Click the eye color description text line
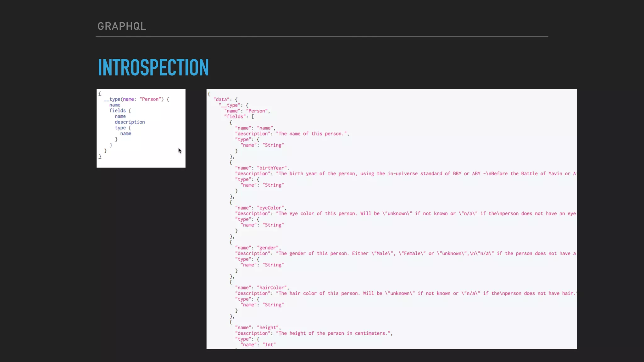The height and width of the screenshot is (362, 644). [406, 214]
